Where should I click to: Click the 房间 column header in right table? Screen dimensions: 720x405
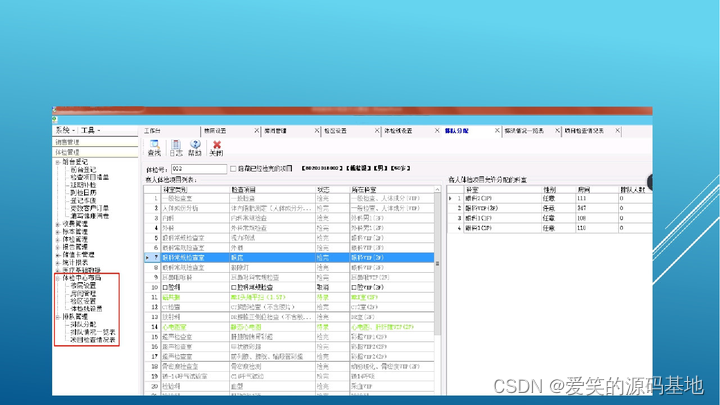(x=596, y=189)
